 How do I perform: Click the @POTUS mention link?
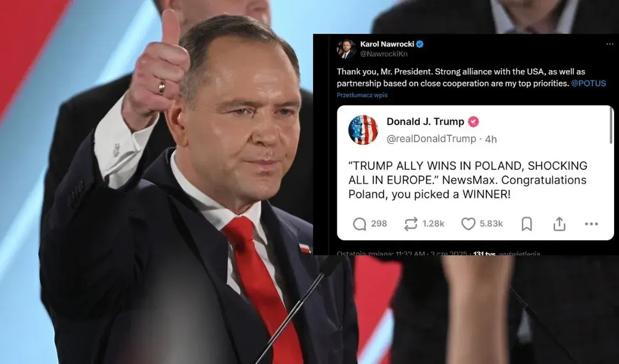588,83
